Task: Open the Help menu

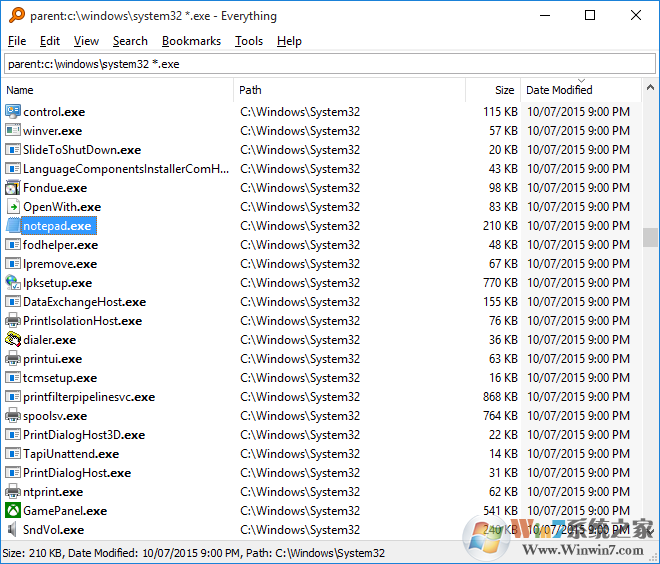Action: [289, 41]
